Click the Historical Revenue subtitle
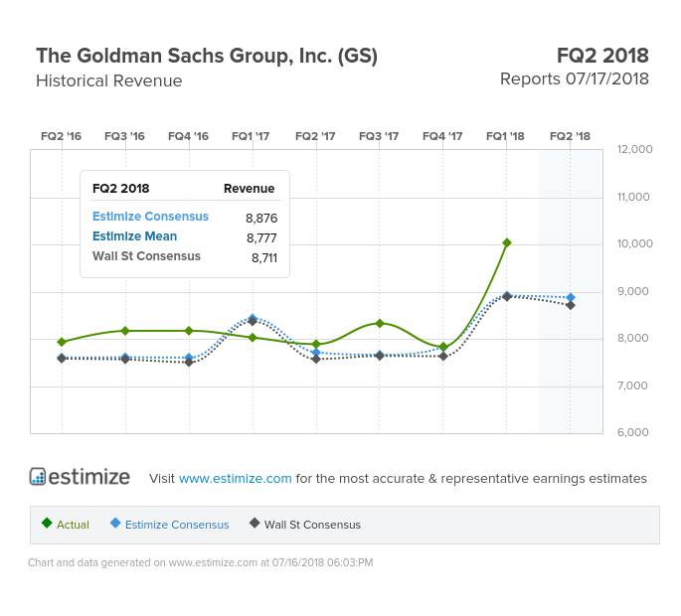Screen dimensions: 681x616 coord(109,80)
